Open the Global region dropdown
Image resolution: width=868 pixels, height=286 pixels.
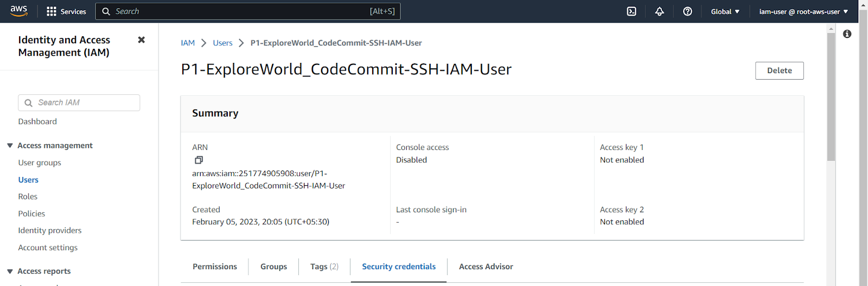click(725, 11)
